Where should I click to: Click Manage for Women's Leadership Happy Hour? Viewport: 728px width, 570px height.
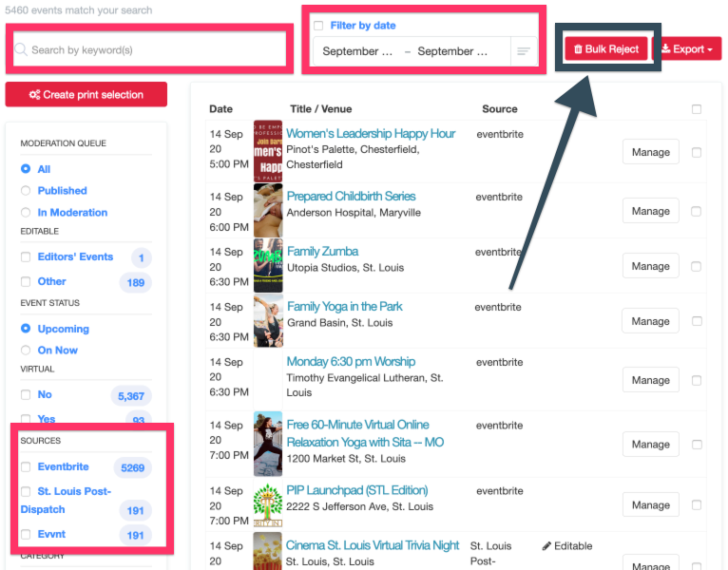tap(650, 152)
